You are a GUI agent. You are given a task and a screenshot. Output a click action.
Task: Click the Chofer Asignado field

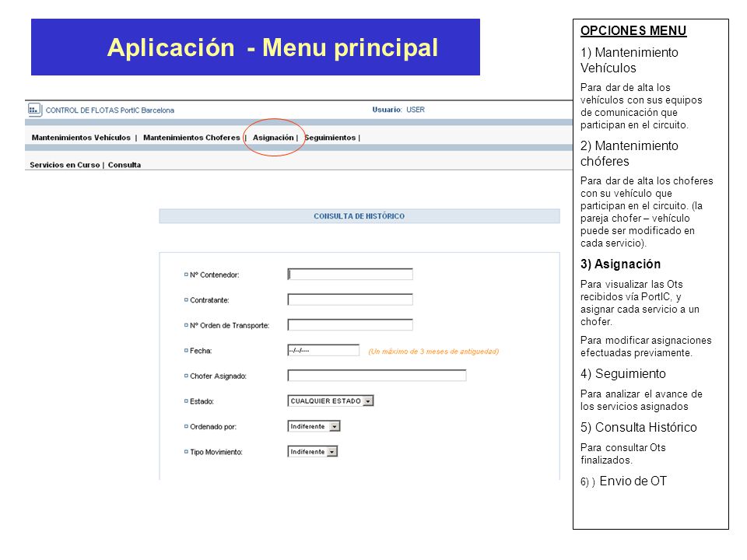point(377,376)
